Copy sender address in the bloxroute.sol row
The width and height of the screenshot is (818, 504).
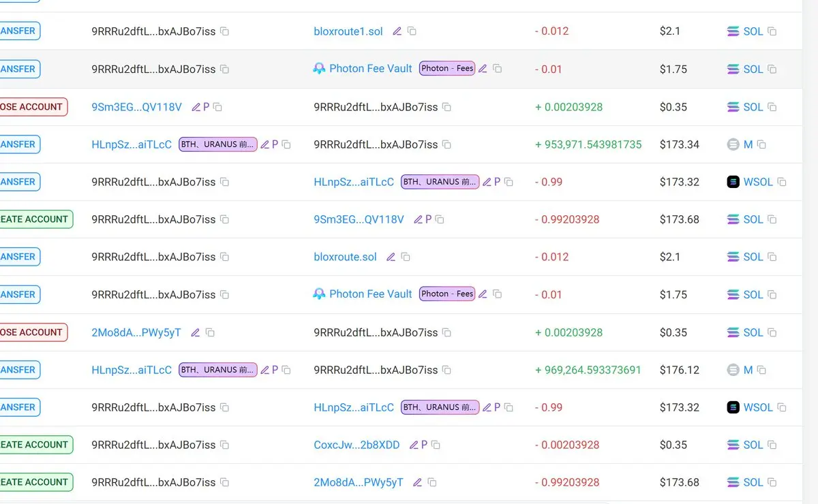tap(224, 257)
